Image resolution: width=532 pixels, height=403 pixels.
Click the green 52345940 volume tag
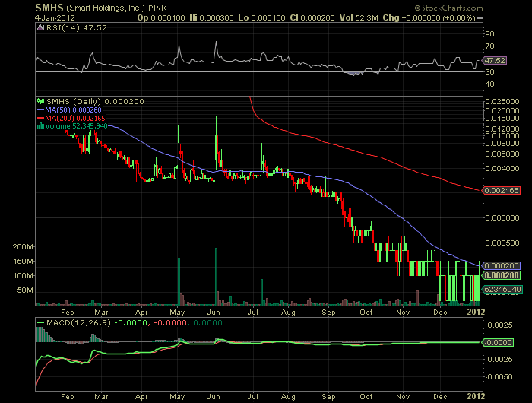pyautogui.click(x=502, y=290)
